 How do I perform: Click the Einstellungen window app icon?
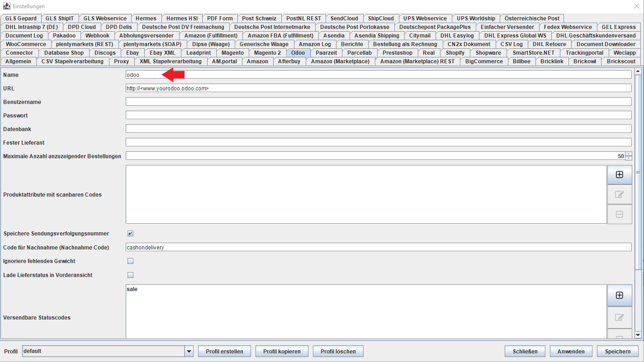tap(7, 6)
